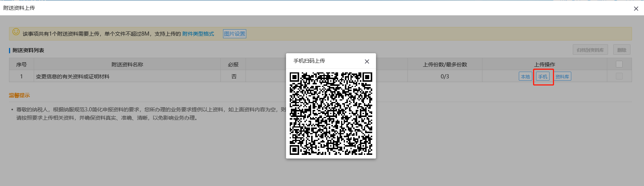Click the 温馨提示 heading
Screen dimensions: 644x186
(x=19, y=95)
